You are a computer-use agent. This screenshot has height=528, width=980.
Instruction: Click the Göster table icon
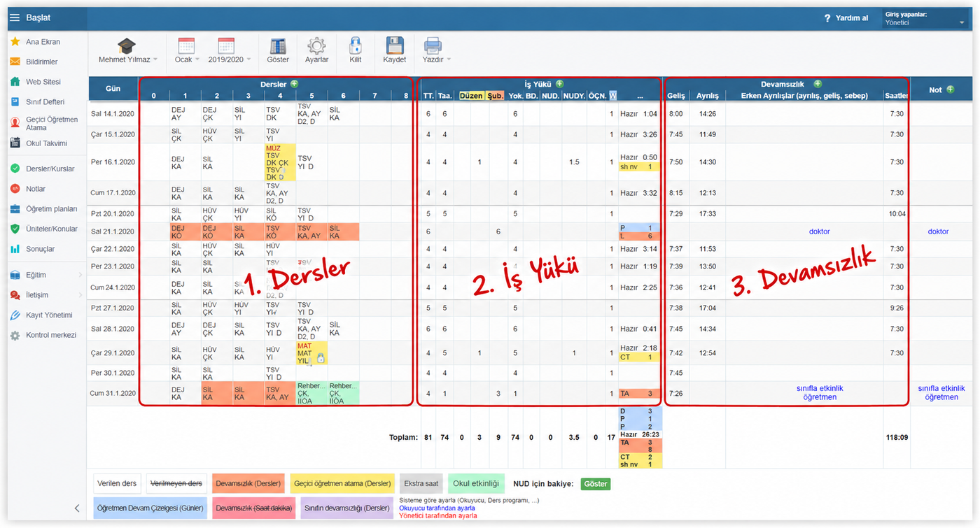pos(278,46)
